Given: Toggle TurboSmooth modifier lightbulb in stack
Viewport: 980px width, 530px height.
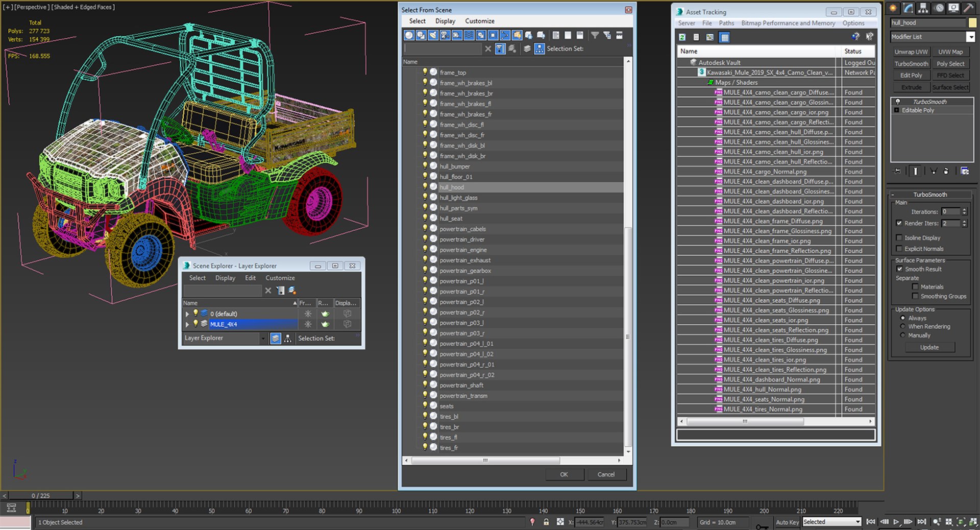Looking at the screenshot, I should (898, 102).
